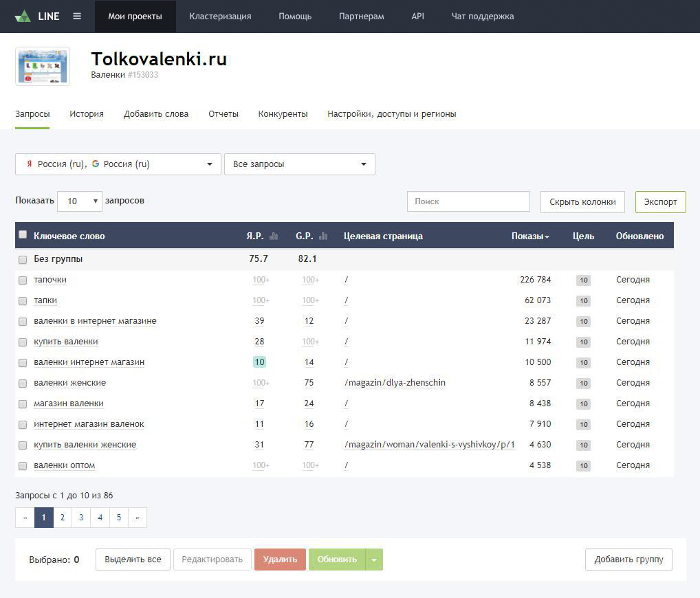Open the hamburger menu next to LINE
This screenshot has width=700, height=598.
pos(77,16)
